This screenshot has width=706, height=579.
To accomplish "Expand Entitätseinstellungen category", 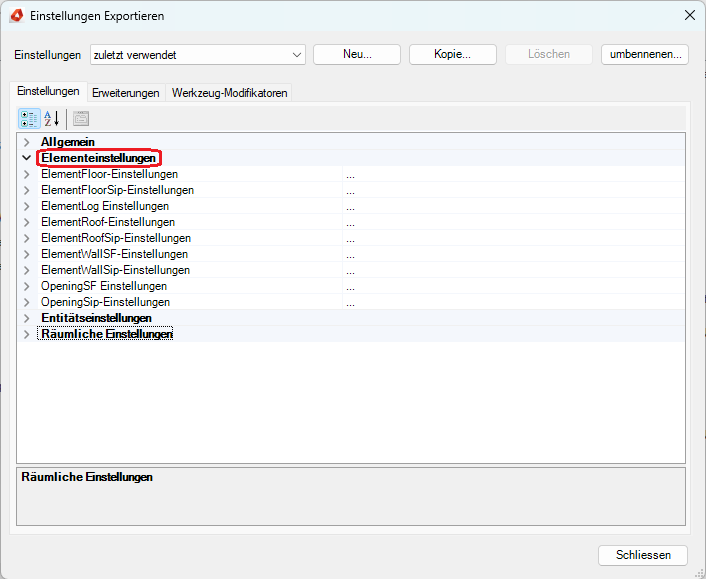I will [x=27, y=318].
